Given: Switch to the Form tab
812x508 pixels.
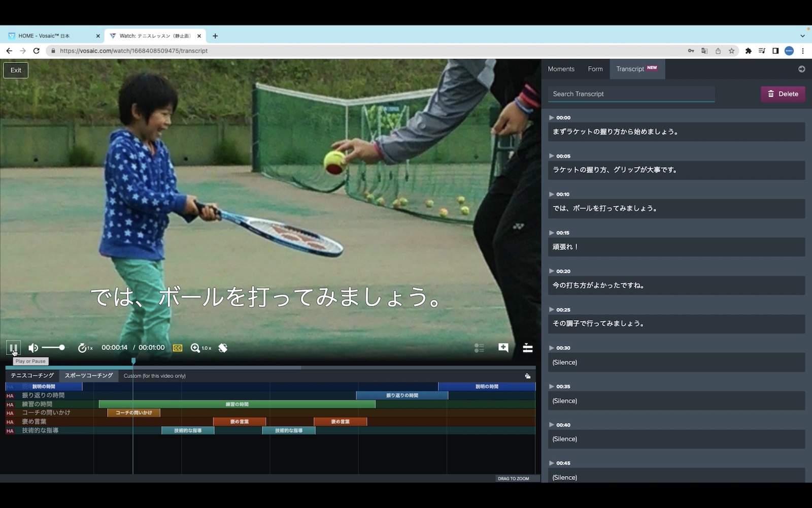Looking at the screenshot, I should (x=595, y=69).
